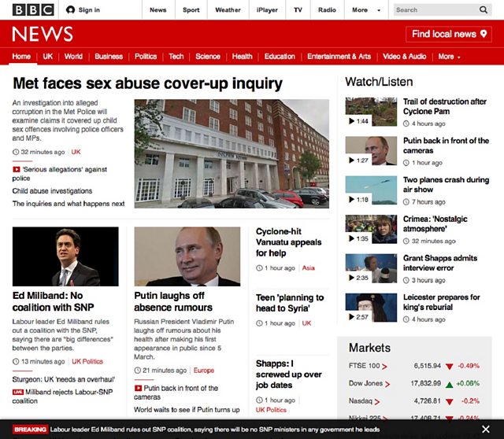Open the TV menu item
The height and width of the screenshot is (439, 504).
tap(298, 10)
